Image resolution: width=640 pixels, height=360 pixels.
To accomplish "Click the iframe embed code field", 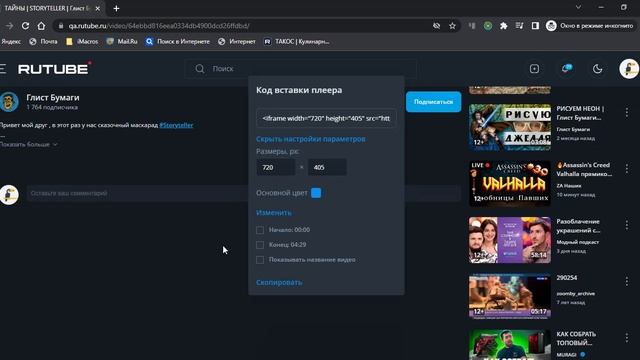I will click(326, 118).
